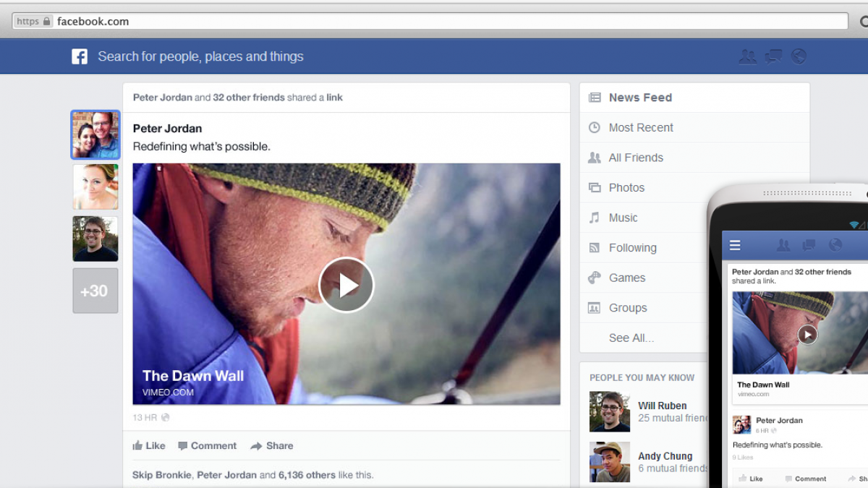Open Will Ruben's profile link
868x488 pixels.
click(x=662, y=406)
